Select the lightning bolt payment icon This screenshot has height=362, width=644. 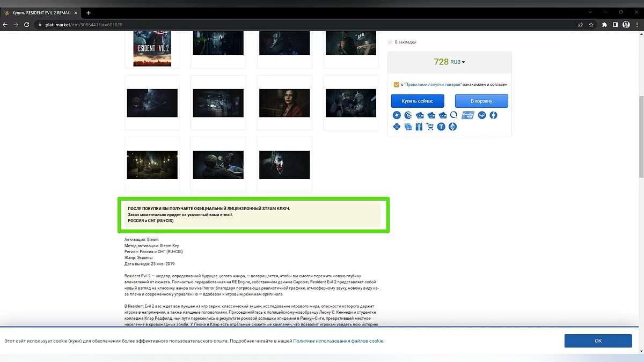pos(397,115)
